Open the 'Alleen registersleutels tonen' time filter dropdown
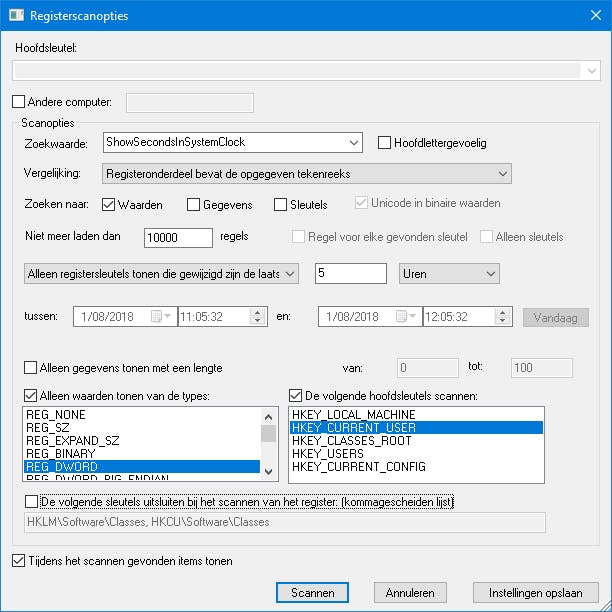Viewport: 612px width, 612px height. coord(161,274)
